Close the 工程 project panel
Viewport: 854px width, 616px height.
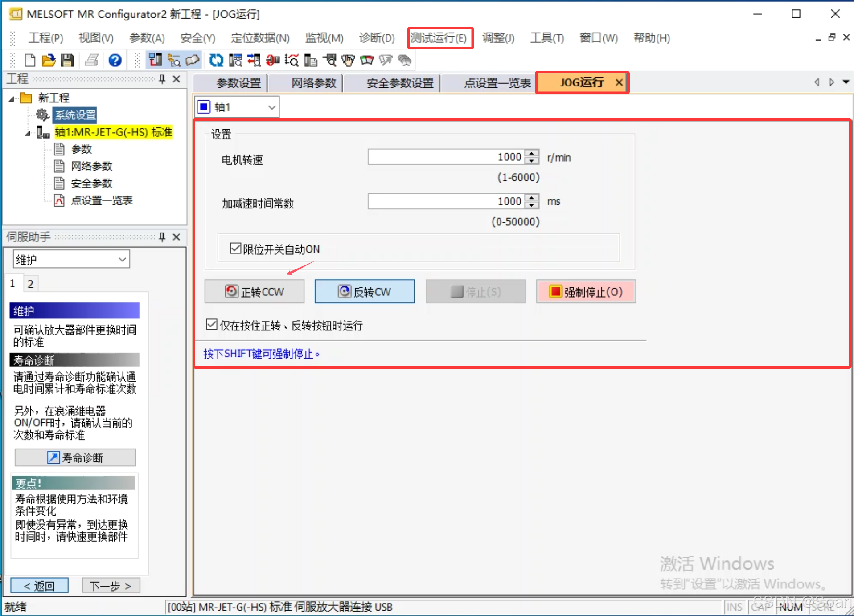(x=177, y=79)
